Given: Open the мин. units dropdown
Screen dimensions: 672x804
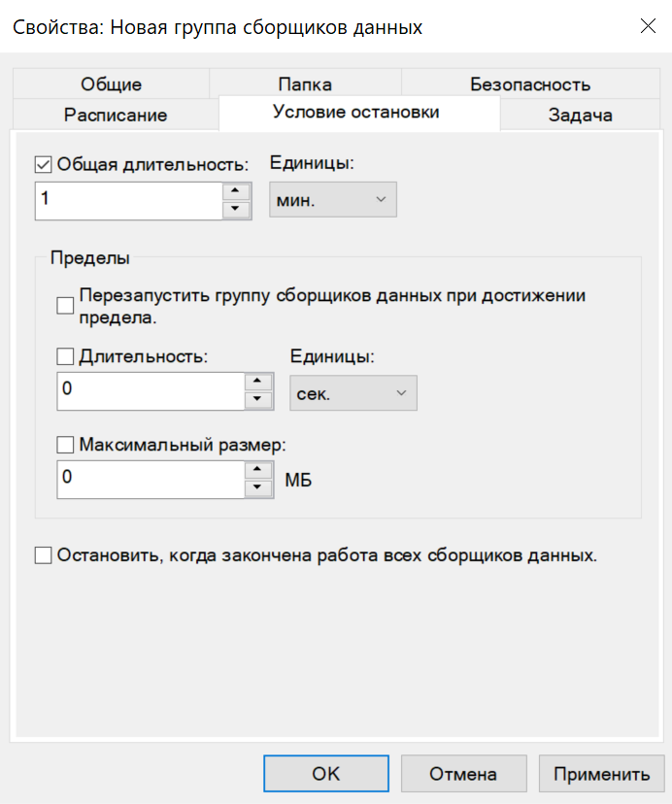Looking at the screenshot, I should (x=332, y=200).
